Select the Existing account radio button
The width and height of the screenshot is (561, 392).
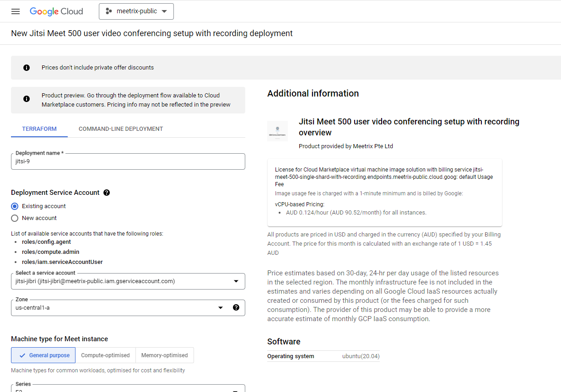click(15, 206)
